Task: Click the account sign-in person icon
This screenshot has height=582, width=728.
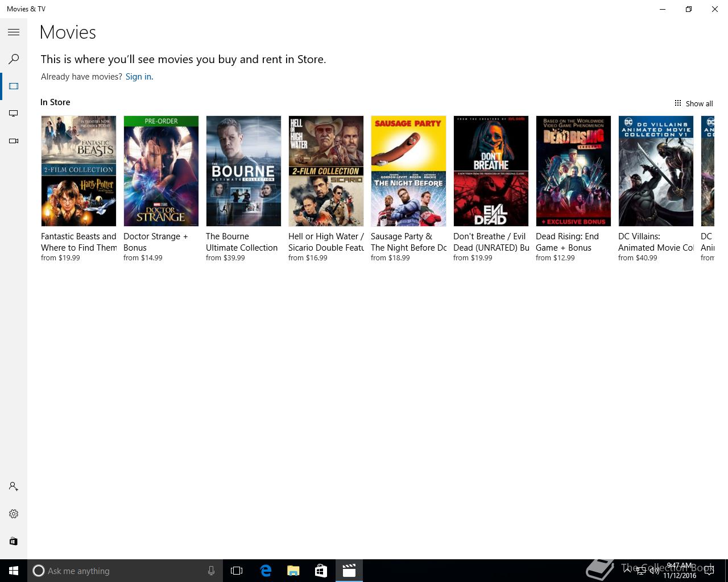Action: coord(14,487)
